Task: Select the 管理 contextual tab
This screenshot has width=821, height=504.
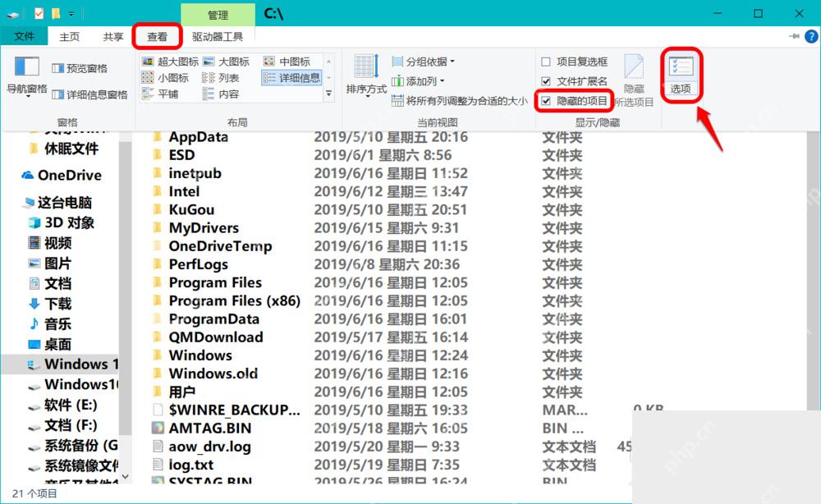Action: point(218,15)
